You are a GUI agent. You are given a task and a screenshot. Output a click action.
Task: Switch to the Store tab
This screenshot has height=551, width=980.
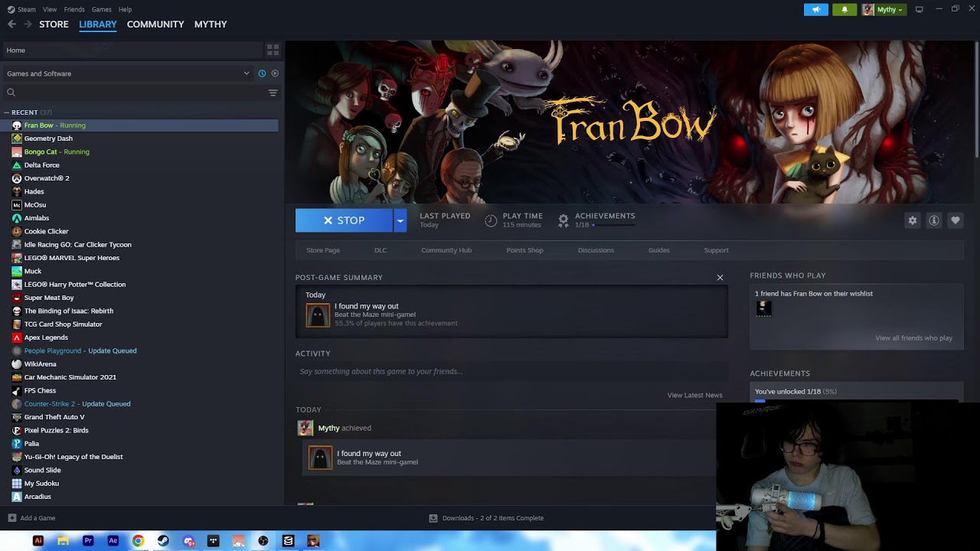(x=54, y=24)
